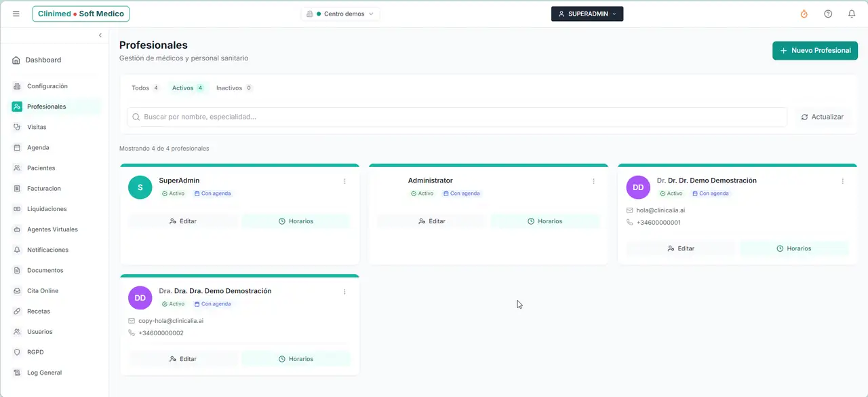Open the hamburger menu icon

point(16,14)
